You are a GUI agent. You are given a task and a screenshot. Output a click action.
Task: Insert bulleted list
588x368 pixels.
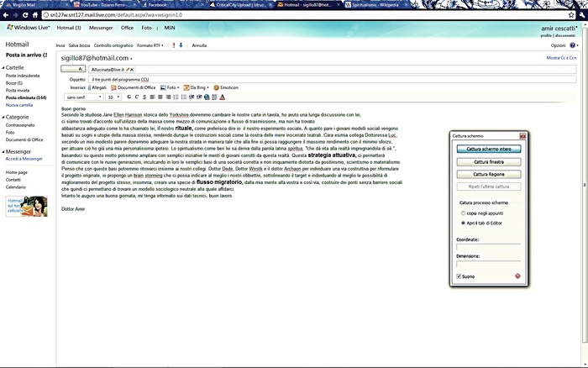(x=184, y=97)
